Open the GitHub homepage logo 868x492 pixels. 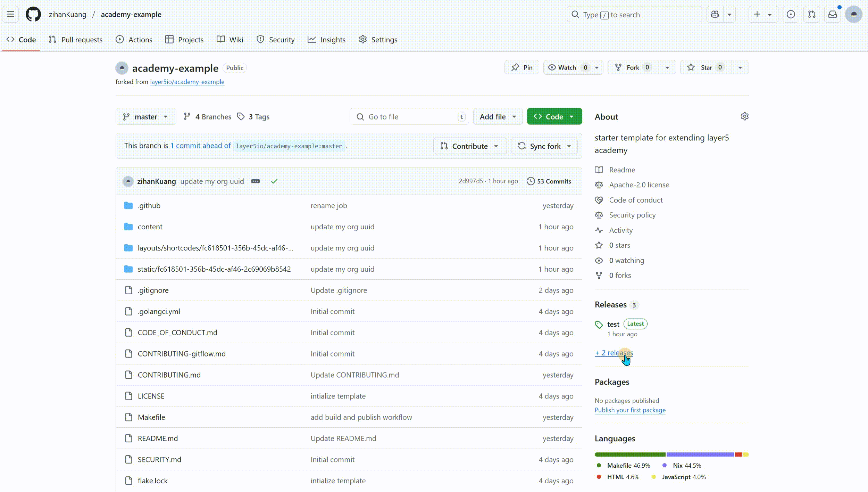point(33,14)
